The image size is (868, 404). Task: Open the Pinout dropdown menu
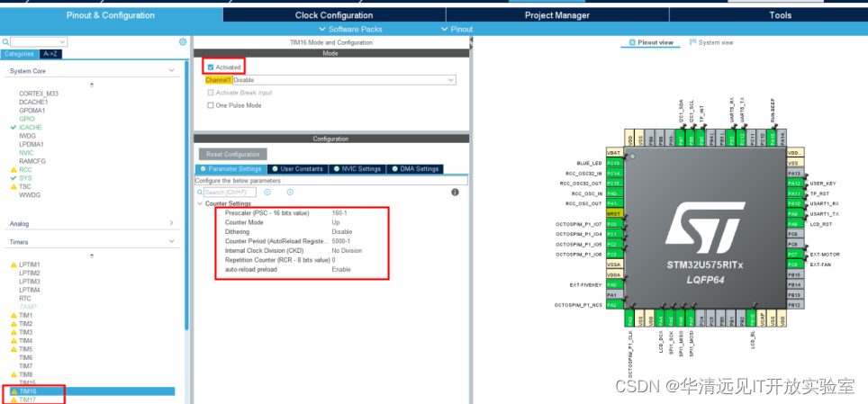tap(457, 29)
